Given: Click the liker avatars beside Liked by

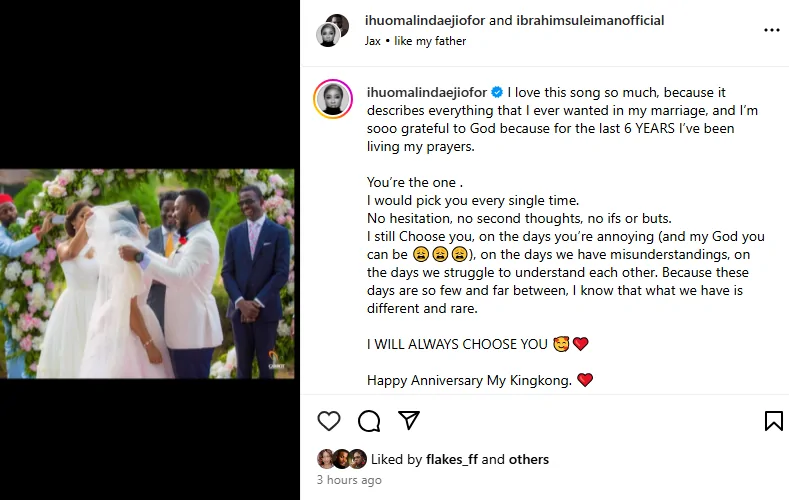Looking at the screenshot, I should tap(340, 459).
